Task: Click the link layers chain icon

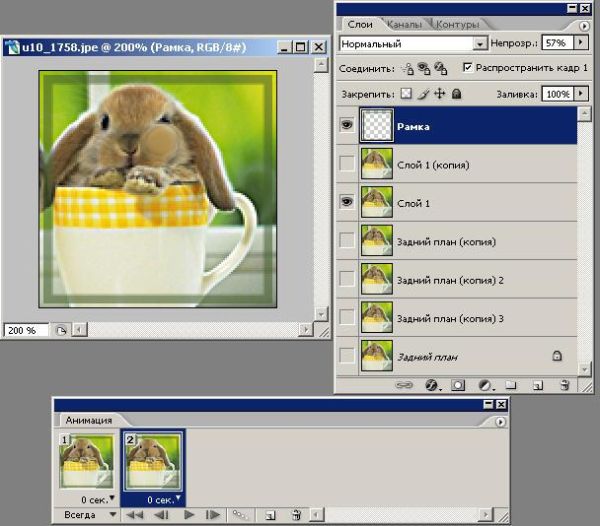Action: [404, 385]
